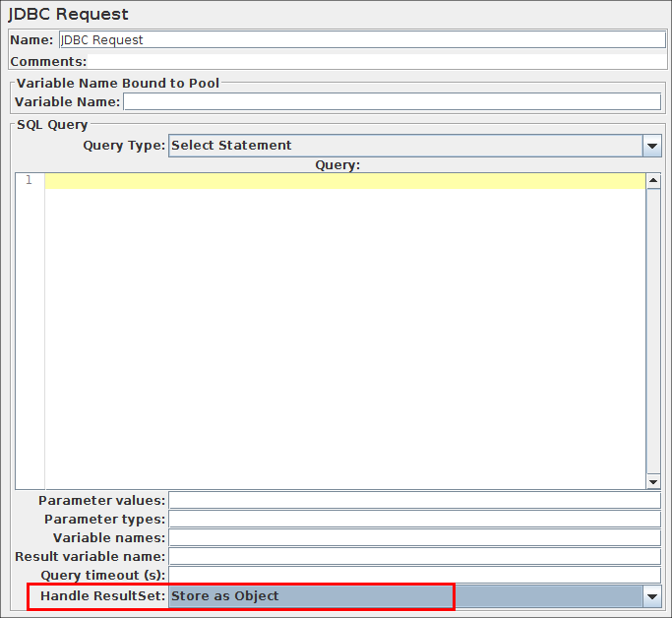
Task: Click line 1 of the query editor
Action: [344, 181]
